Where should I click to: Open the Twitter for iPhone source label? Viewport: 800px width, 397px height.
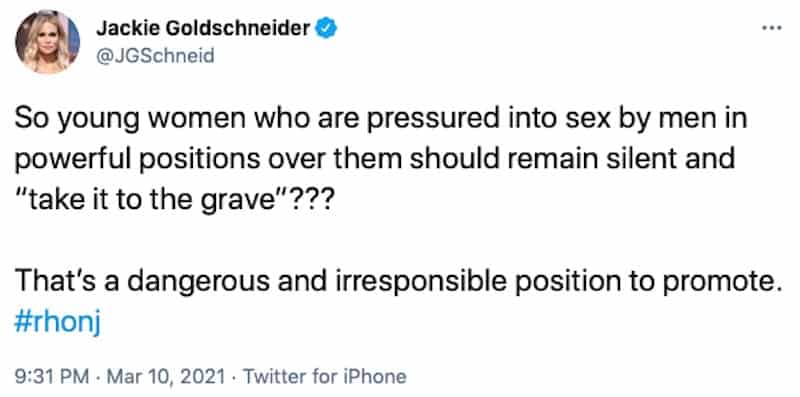[324, 377]
